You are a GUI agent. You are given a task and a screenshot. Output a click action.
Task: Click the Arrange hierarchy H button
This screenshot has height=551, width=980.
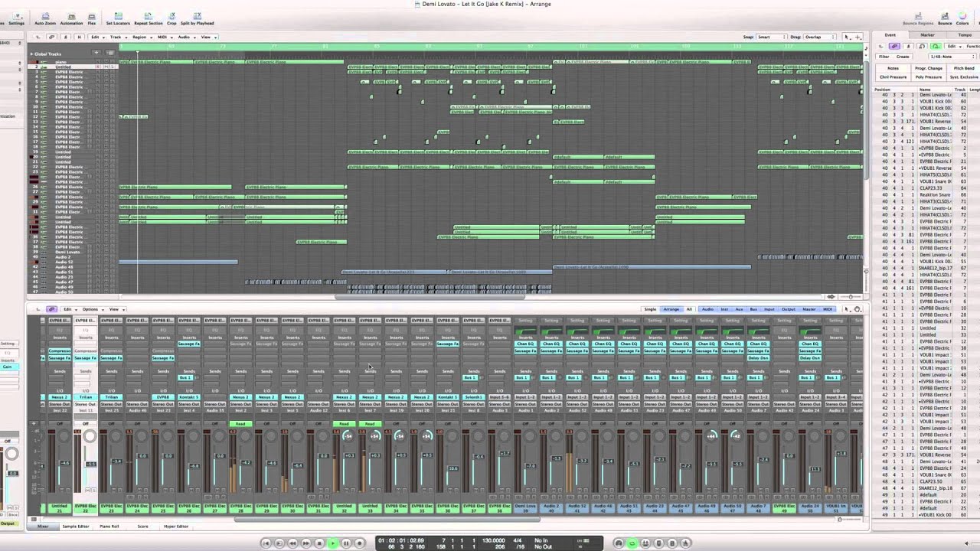[x=78, y=37]
